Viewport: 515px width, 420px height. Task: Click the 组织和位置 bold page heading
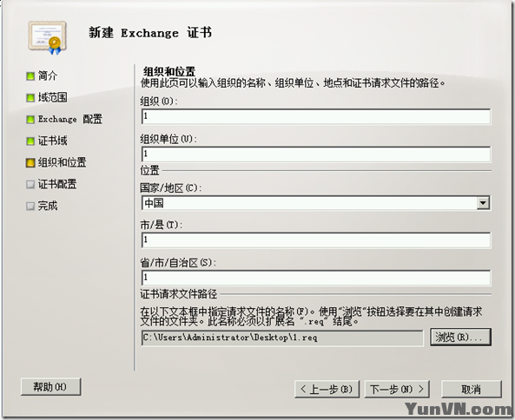pos(169,71)
